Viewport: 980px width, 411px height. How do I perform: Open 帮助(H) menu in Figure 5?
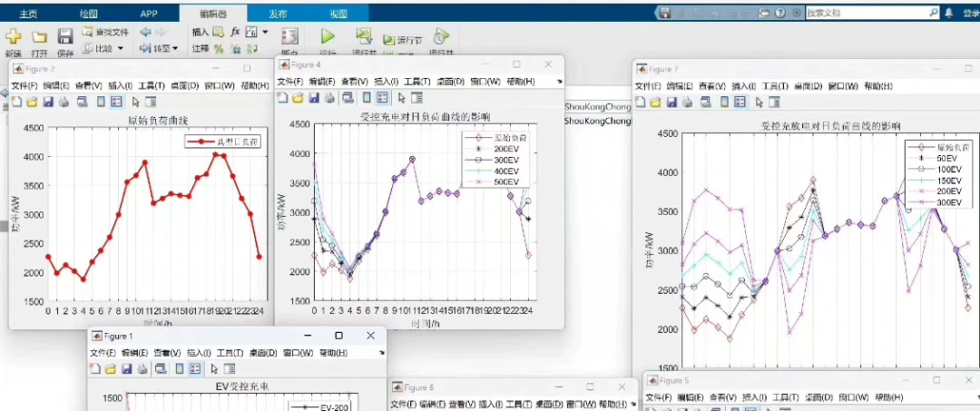(888, 397)
